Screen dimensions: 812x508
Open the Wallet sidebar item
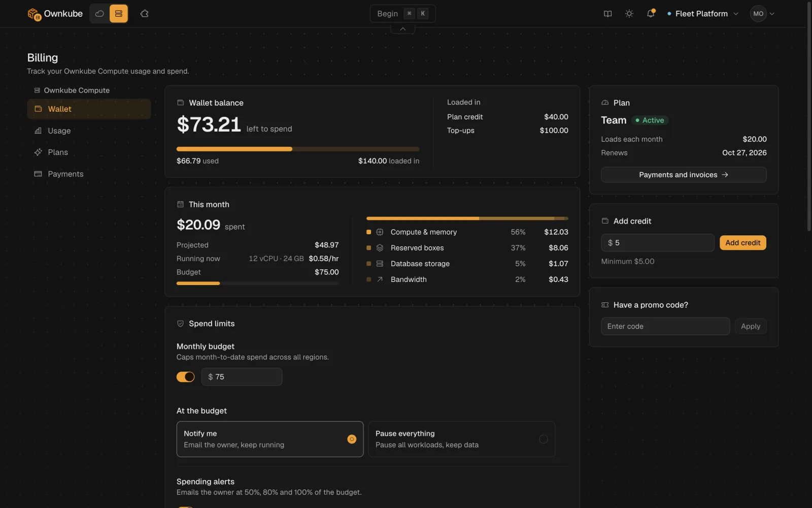89,109
